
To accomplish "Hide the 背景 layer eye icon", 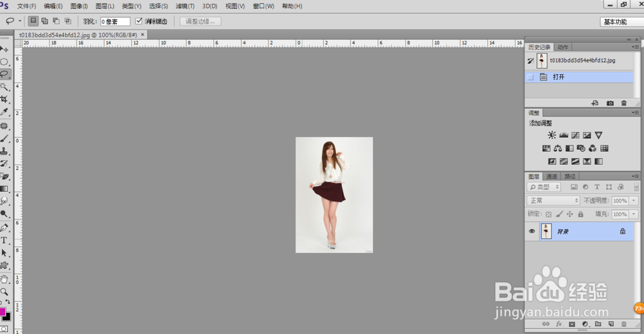I will click(x=532, y=232).
